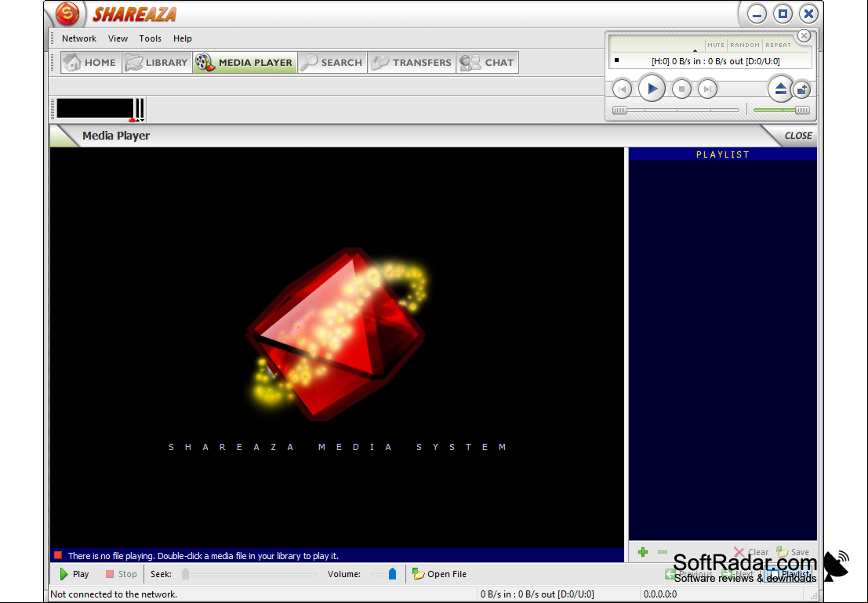Select the Media Player tab
The height and width of the screenshot is (603, 868).
tap(245, 63)
